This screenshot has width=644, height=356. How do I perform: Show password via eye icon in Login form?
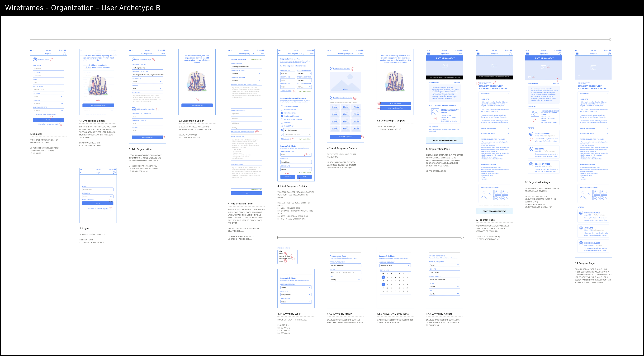point(111,196)
